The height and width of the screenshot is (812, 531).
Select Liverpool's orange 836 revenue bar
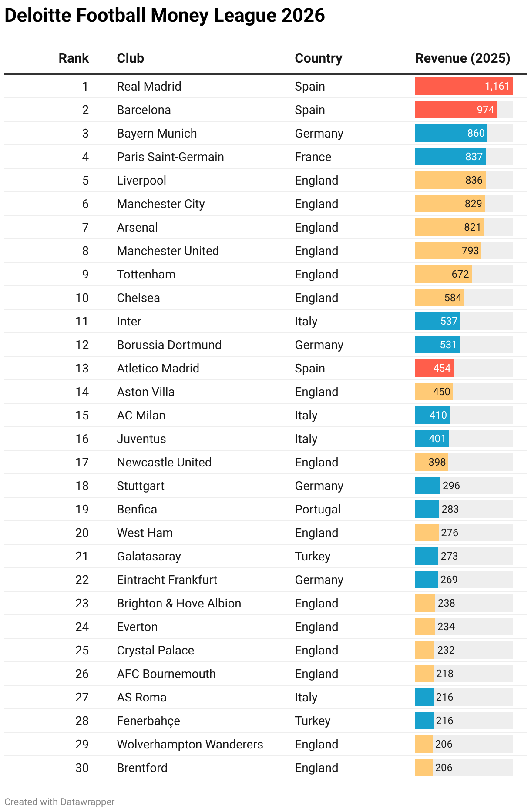click(450, 180)
